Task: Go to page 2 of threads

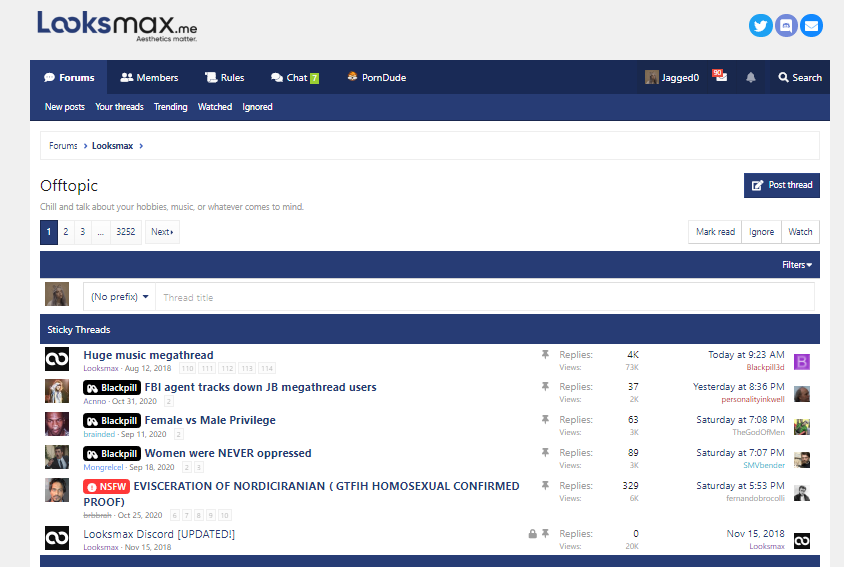Action: coord(66,232)
